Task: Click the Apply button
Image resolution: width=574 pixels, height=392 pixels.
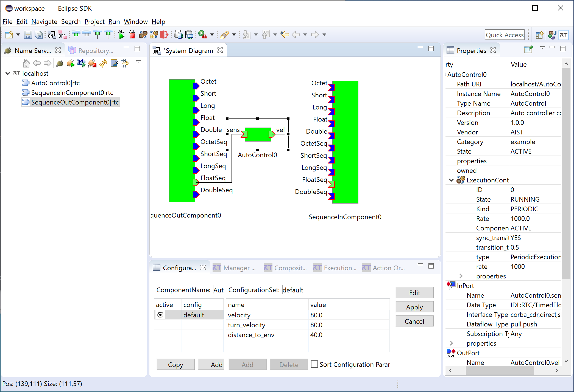Action: click(x=414, y=307)
